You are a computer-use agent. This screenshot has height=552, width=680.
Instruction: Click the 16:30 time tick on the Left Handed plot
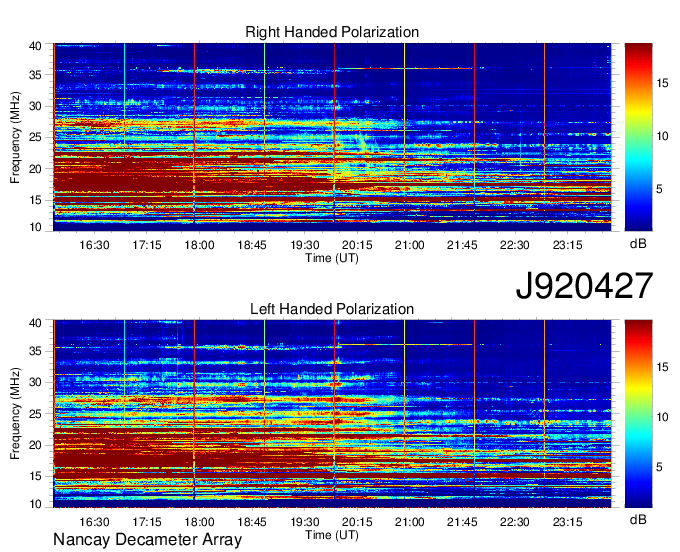pyautogui.click(x=94, y=522)
